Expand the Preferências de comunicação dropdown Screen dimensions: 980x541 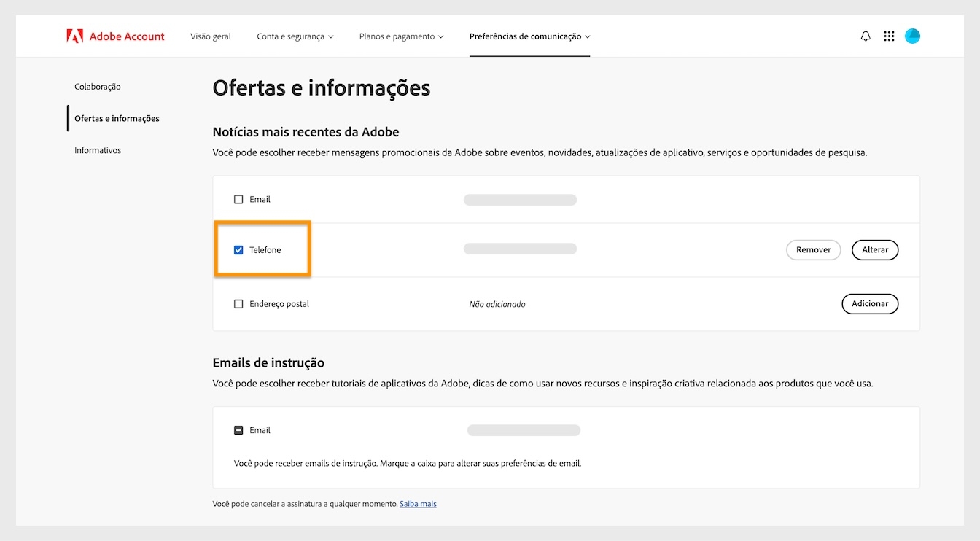[x=530, y=35]
